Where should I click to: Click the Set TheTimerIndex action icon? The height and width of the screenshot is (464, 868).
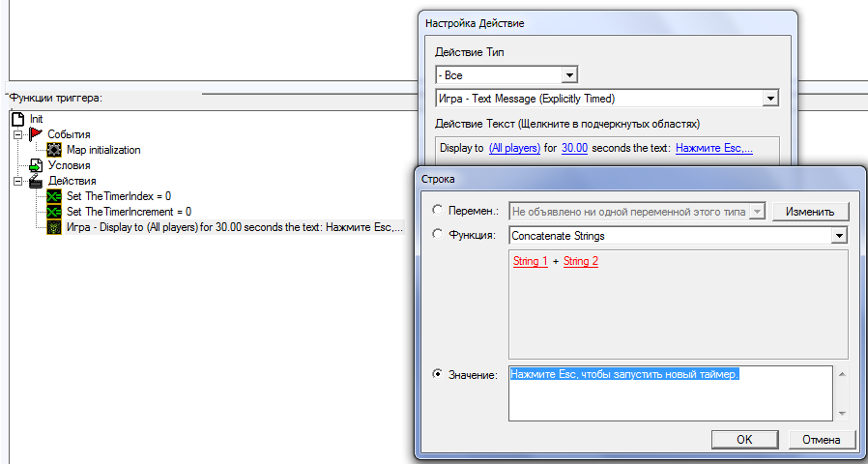click(54, 196)
